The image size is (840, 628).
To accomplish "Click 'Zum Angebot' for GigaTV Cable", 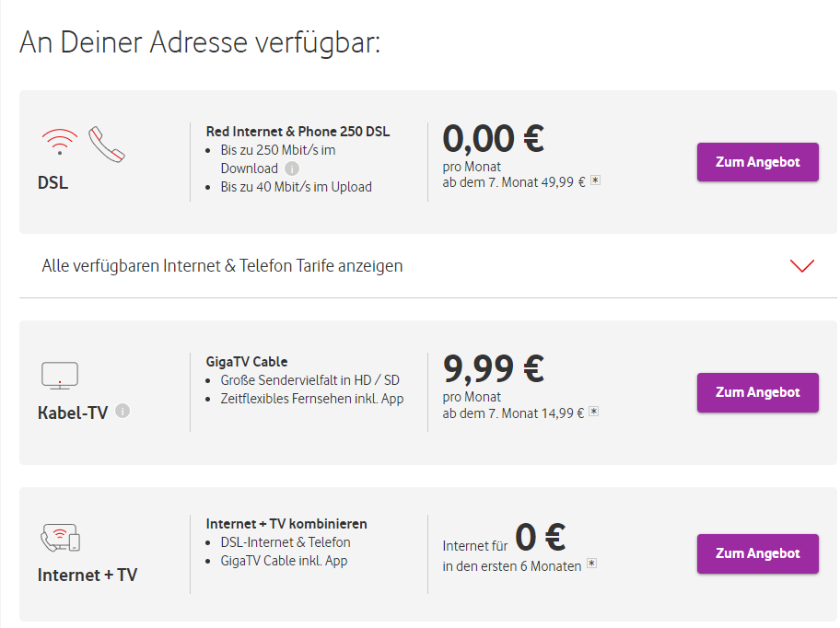I will pyautogui.click(x=757, y=392).
